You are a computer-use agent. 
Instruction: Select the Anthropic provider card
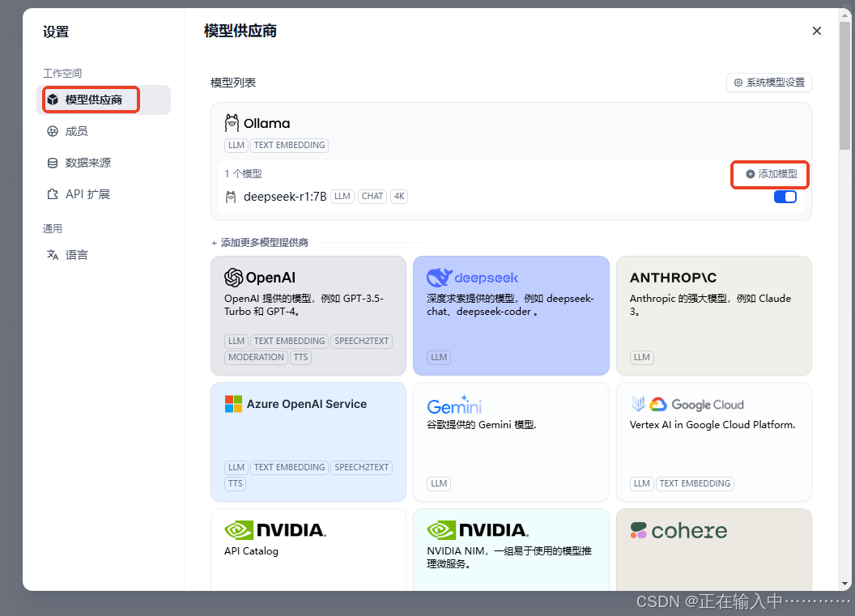pos(714,316)
